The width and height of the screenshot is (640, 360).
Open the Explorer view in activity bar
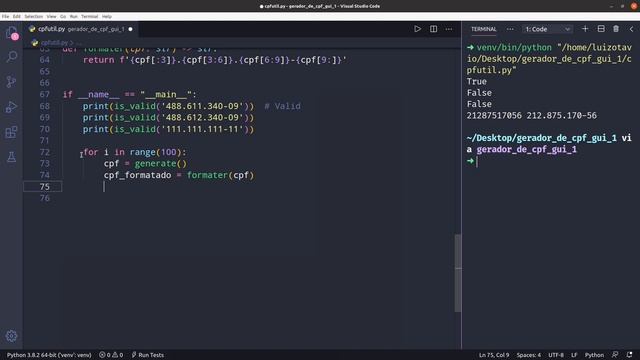pyautogui.click(x=11, y=33)
